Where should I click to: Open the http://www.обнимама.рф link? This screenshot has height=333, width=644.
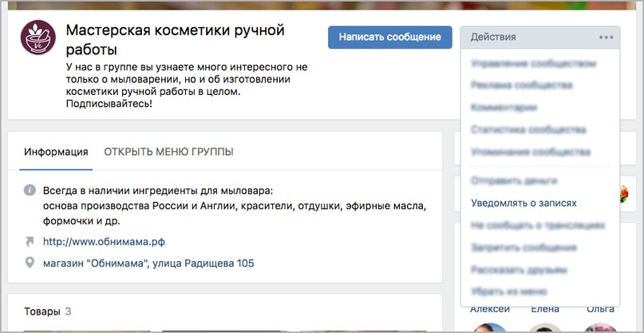coord(104,242)
